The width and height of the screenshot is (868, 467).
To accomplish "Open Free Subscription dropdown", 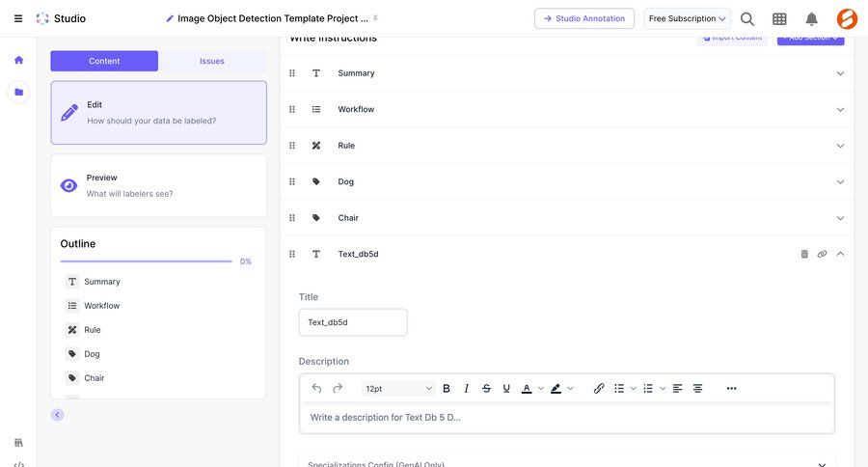I will click(x=687, y=18).
